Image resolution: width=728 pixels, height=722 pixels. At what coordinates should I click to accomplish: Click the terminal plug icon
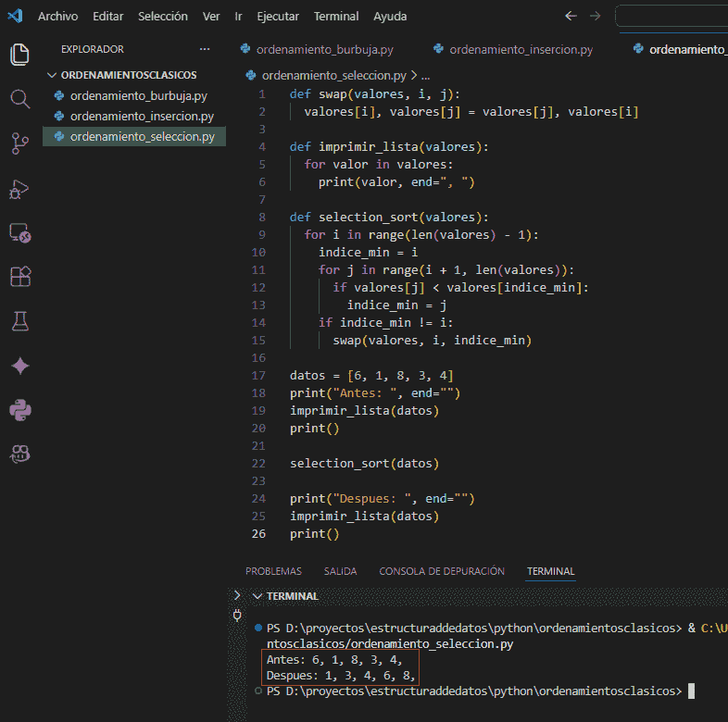tap(237, 616)
